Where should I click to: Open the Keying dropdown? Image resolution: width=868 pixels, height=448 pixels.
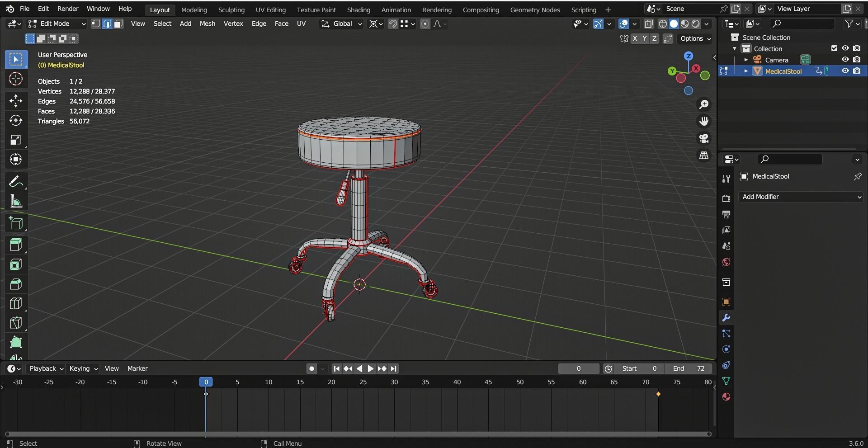(x=83, y=368)
